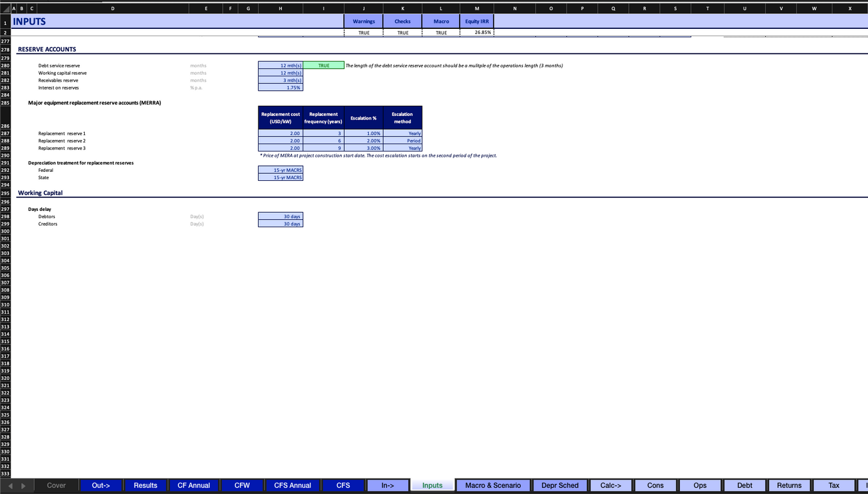Click the Interest on reserves 1.75% cell
This screenshot has height=494, width=868.
281,88
